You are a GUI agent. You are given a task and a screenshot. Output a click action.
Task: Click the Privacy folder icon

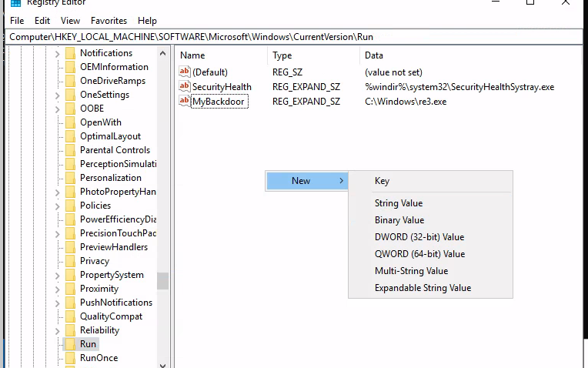pyautogui.click(x=70, y=262)
